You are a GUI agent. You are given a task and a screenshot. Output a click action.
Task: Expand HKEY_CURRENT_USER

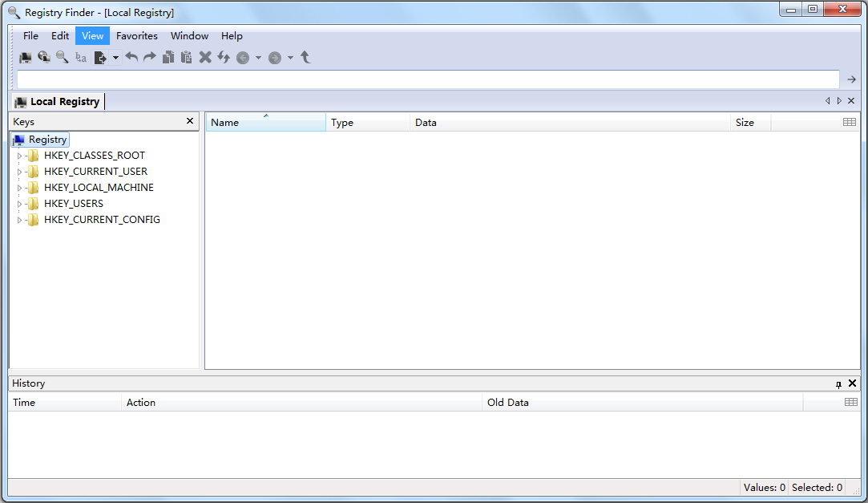[x=19, y=172]
